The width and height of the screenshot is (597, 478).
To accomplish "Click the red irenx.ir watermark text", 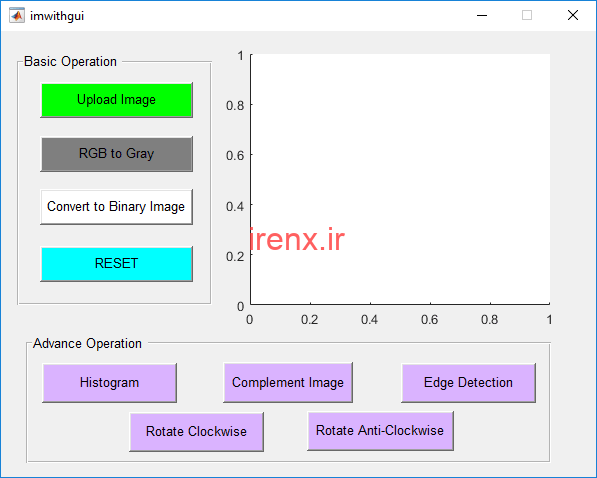I will [x=297, y=240].
